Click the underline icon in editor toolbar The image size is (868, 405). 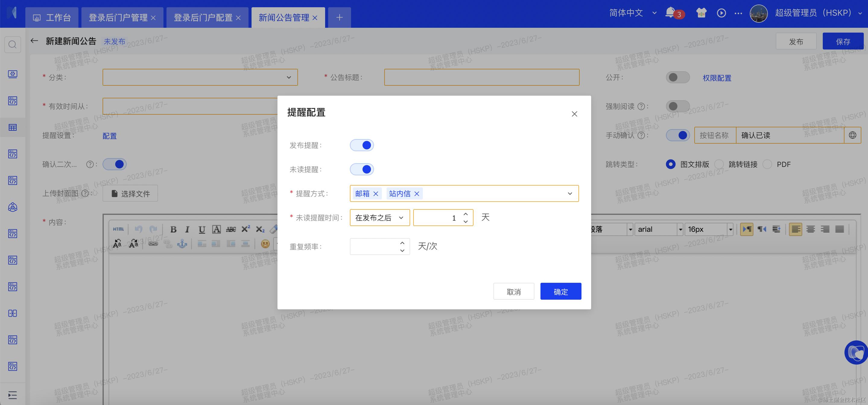pyautogui.click(x=201, y=229)
